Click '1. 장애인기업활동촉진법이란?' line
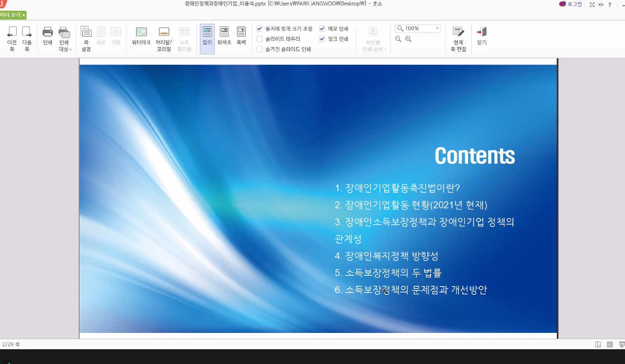625x364 pixels. pyautogui.click(x=397, y=188)
